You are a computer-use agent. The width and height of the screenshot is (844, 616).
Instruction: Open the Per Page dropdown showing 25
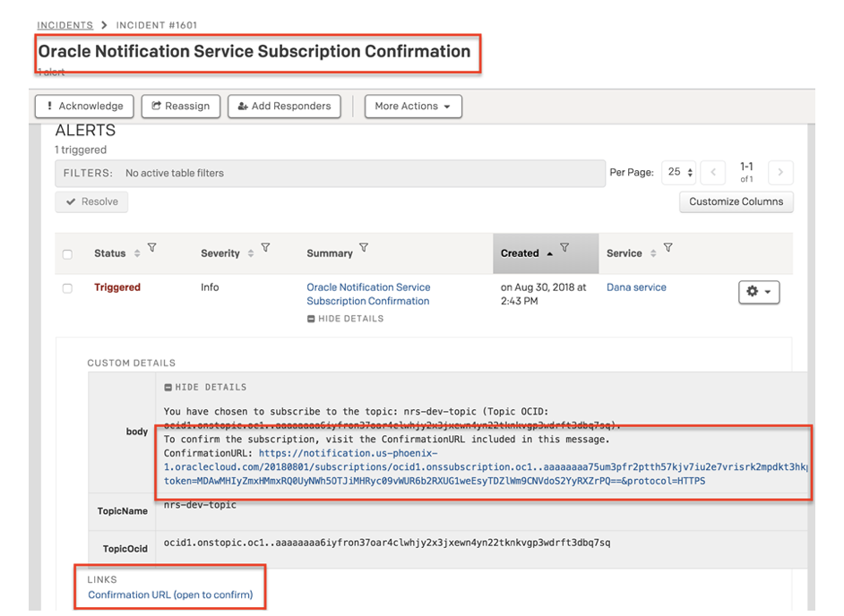click(678, 170)
